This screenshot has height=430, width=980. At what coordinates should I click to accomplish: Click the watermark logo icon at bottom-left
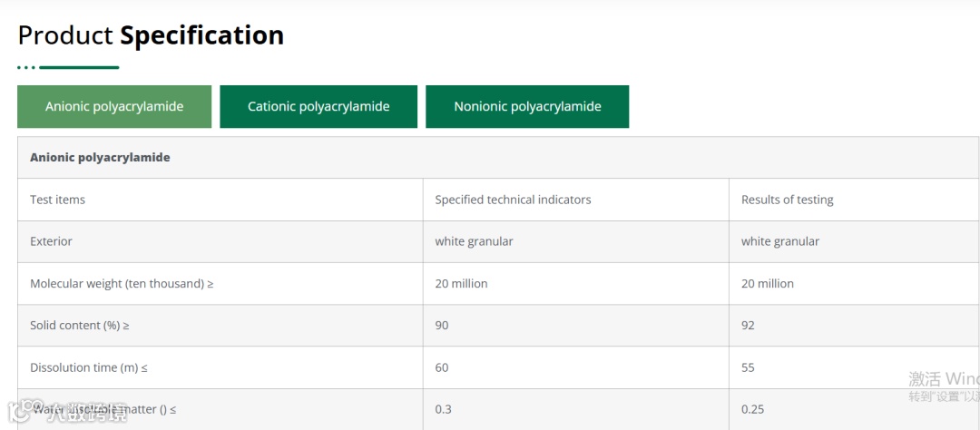click(x=20, y=413)
